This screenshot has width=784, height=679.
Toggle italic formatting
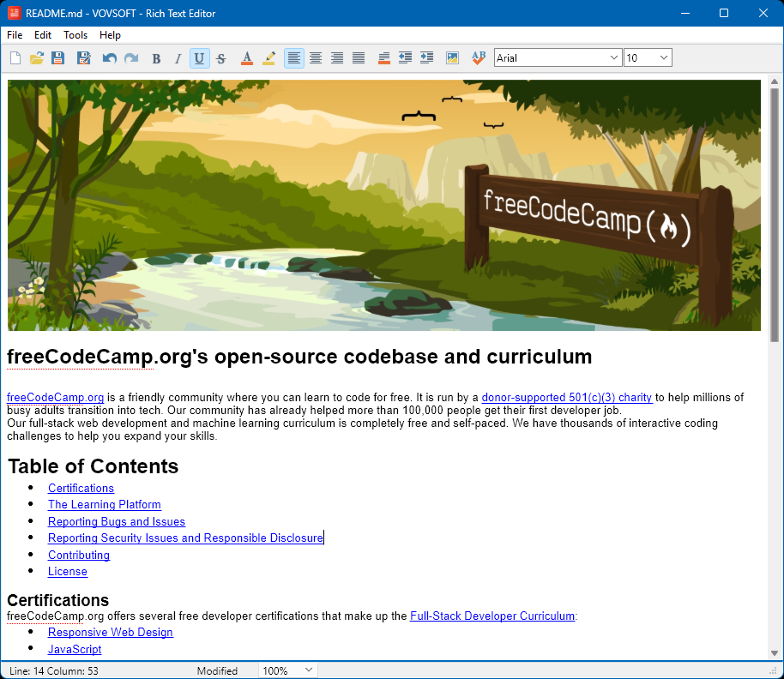coord(178,58)
